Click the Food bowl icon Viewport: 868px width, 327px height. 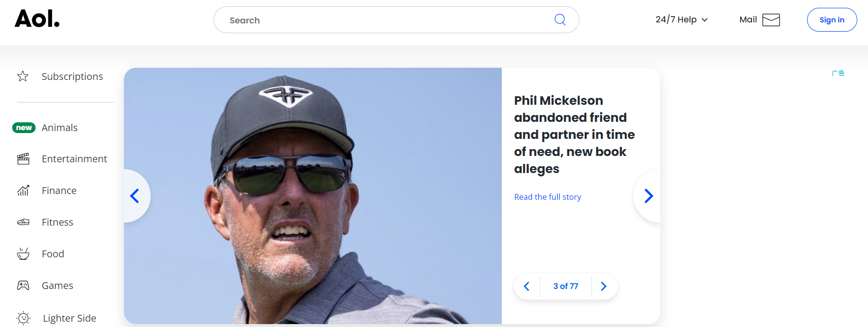[x=23, y=254]
